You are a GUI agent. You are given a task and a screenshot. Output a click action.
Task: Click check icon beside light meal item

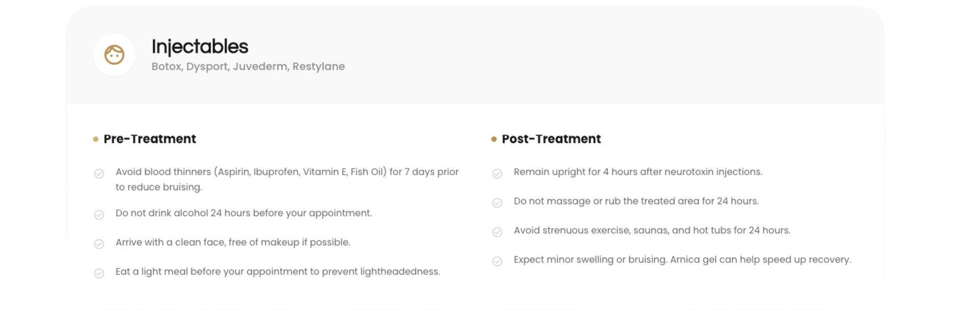[x=99, y=273]
